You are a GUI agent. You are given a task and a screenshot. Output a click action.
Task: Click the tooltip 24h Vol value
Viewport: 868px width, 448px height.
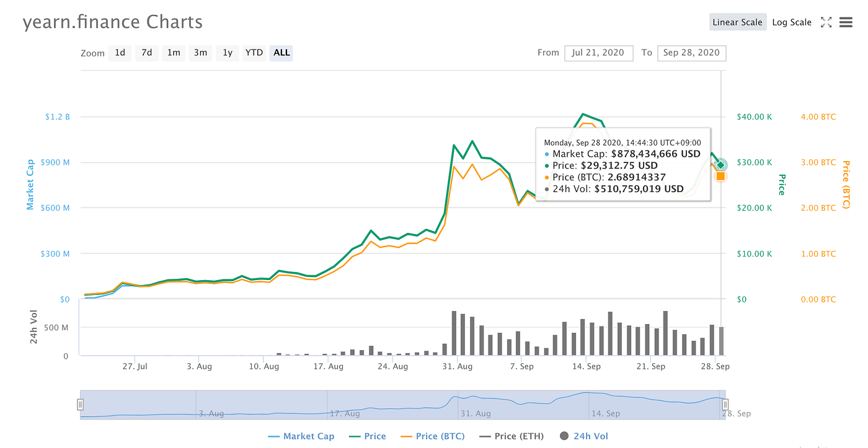pyautogui.click(x=639, y=189)
